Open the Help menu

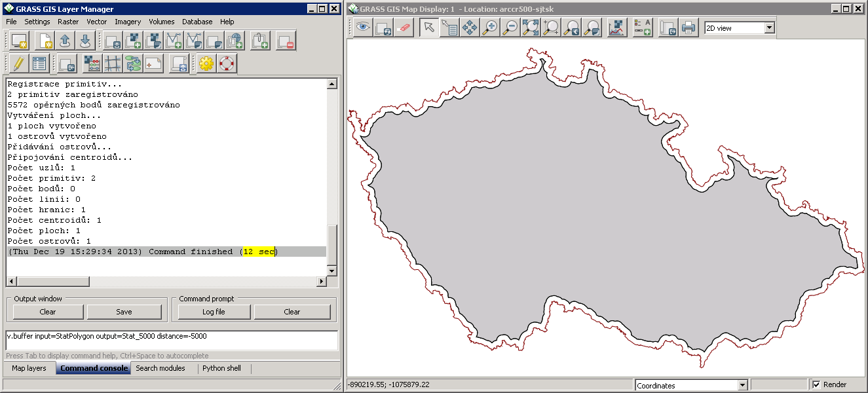(227, 22)
